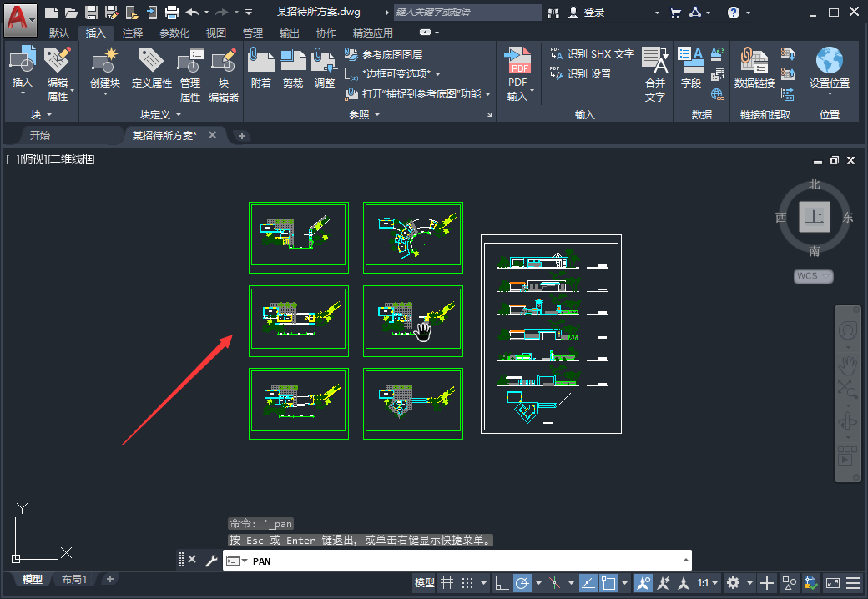Open Insert block tool (插入)
Viewport: 868px width, 599px height.
23,69
